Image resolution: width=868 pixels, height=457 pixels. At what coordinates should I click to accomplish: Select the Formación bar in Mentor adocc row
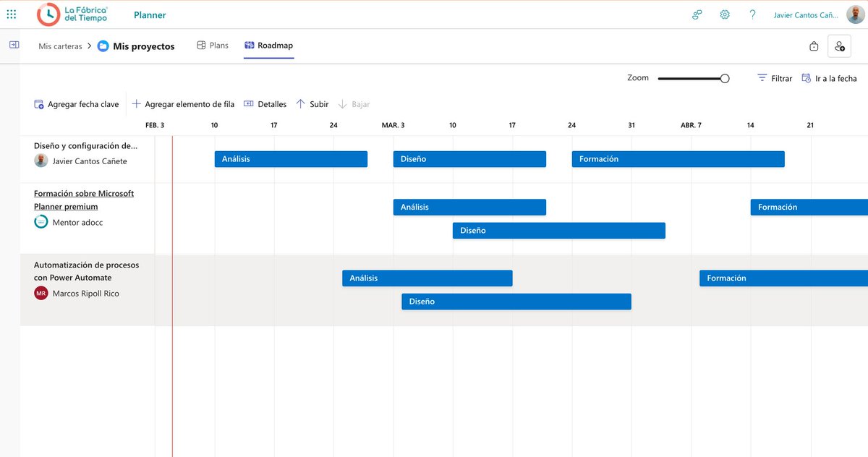point(809,207)
